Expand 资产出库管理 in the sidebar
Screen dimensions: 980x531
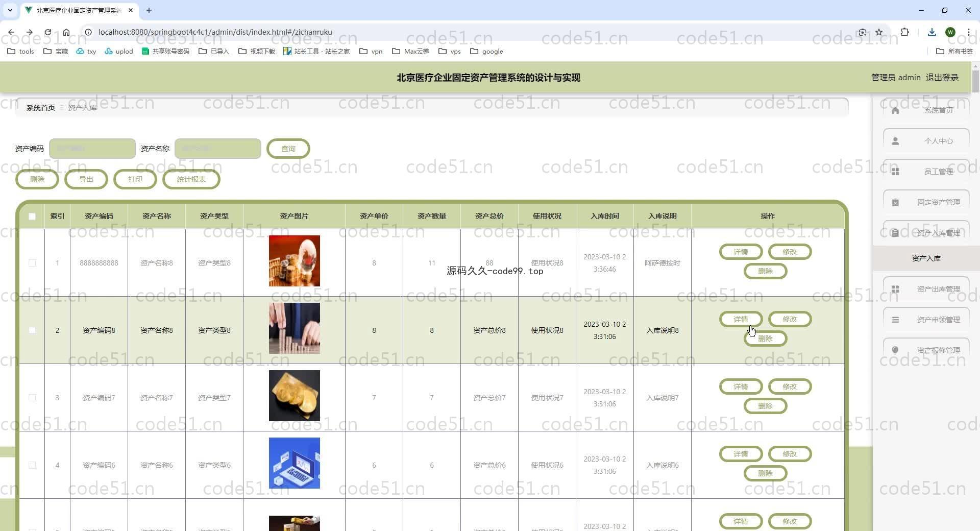926,289
